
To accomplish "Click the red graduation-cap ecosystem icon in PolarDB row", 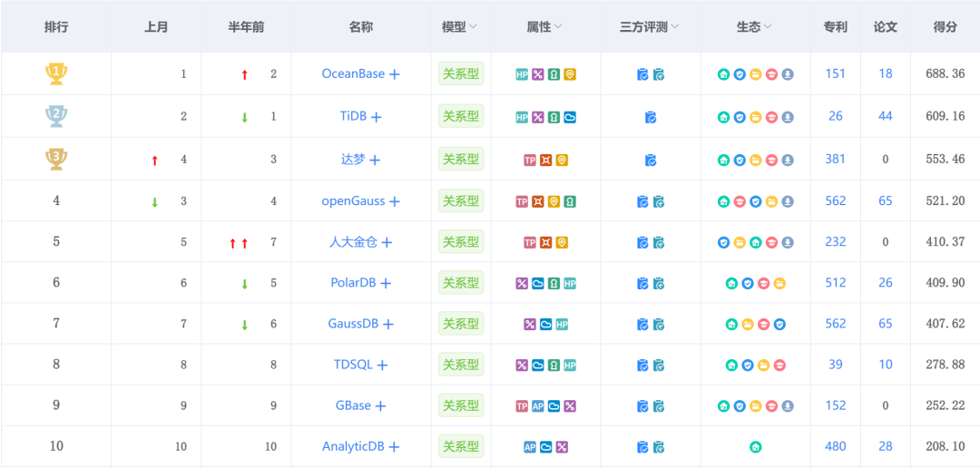I will (x=763, y=283).
